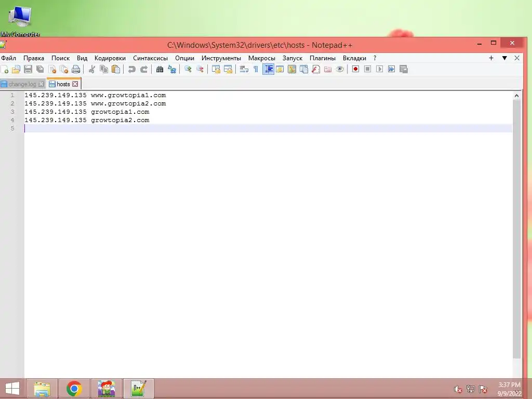The image size is (532, 399).
Task: Click the Paste clipboard icon
Action: [x=116, y=69]
